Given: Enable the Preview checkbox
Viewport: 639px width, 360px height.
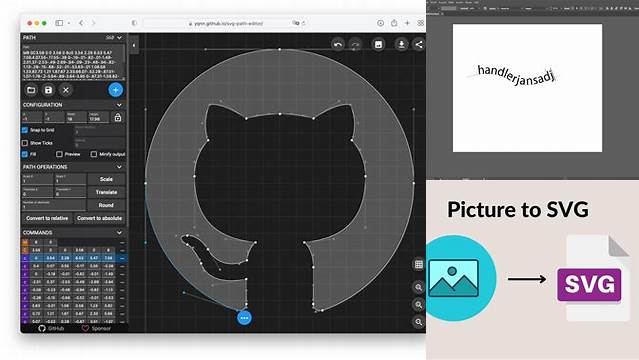Looking at the screenshot, I should 59,154.
